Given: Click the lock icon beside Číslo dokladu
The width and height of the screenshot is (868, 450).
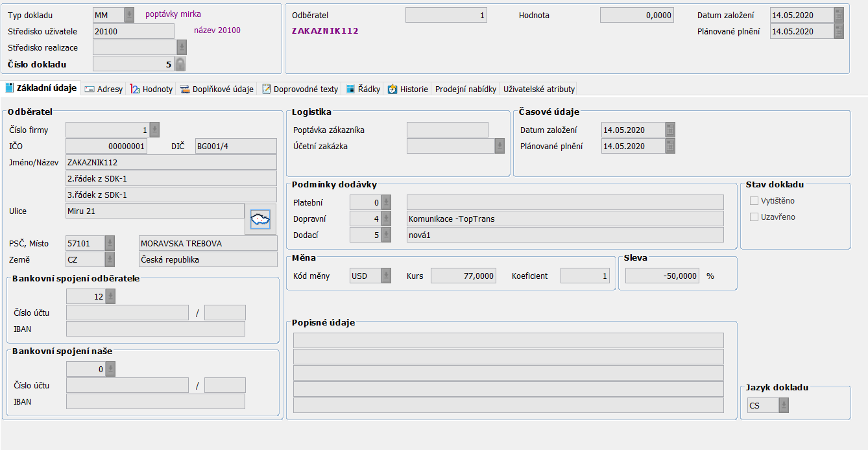Looking at the screenshot, I should pos(180,64).
